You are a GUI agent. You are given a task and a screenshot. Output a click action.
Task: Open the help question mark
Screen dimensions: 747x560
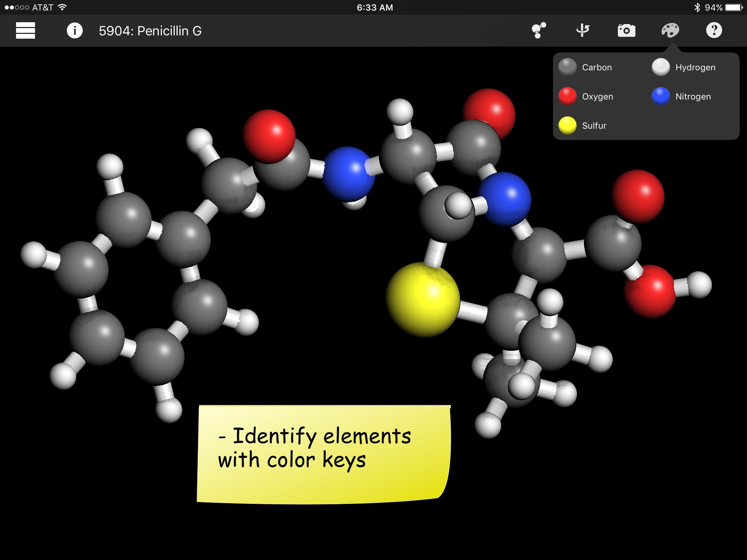coord(714,30)
